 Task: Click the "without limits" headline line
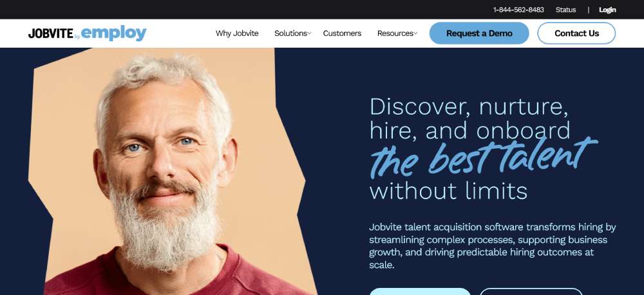pos(448,191)
